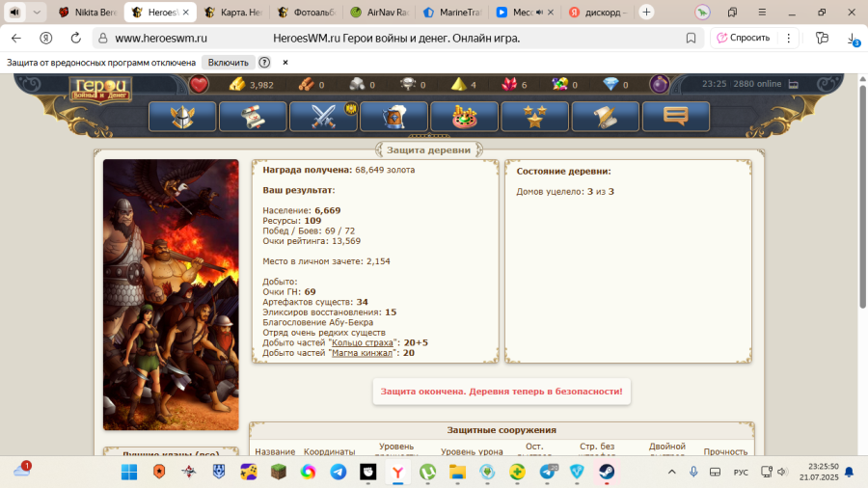Click the mercury resource icon
This screenshot has width=868, height=488.
pos(408,85)
